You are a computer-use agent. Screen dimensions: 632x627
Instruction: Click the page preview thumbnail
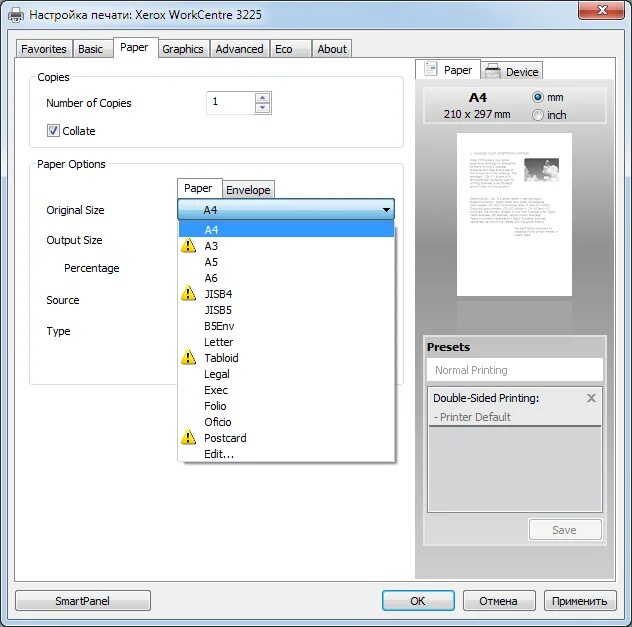pyautogui.click(x=514, y=214)
